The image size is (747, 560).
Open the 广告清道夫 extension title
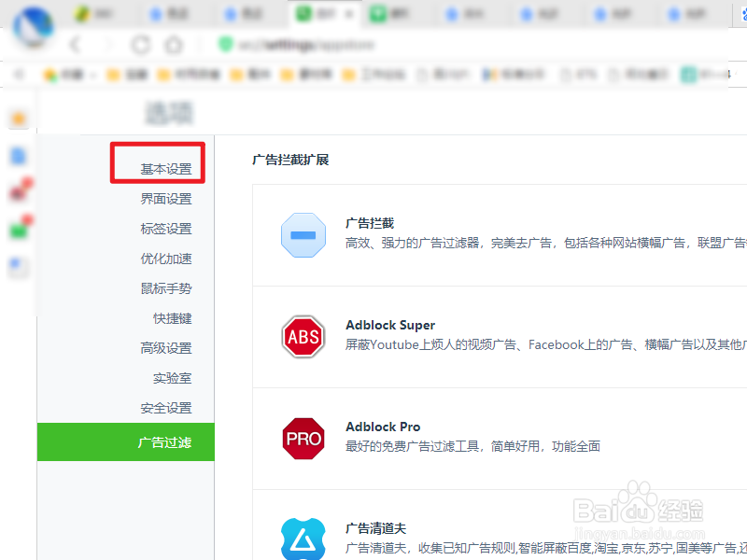376,528
